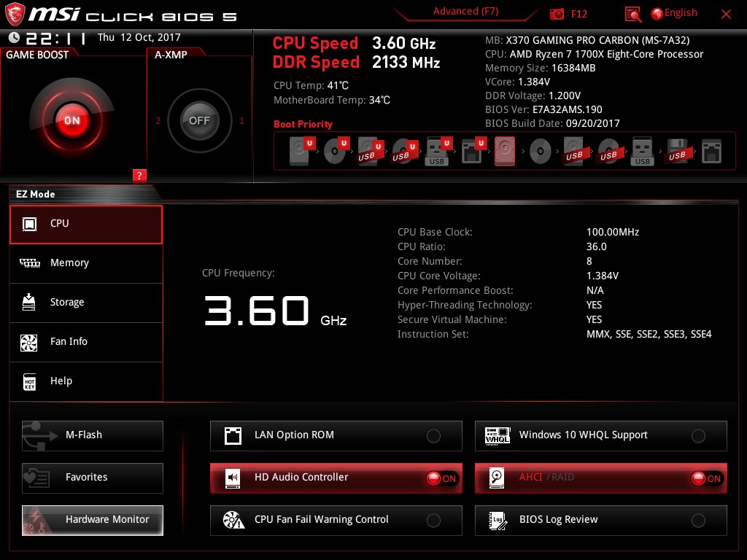Screen dimensions: 747x560
Task: Click the LAN Option ROM port icon
Action: pos(233,436)
